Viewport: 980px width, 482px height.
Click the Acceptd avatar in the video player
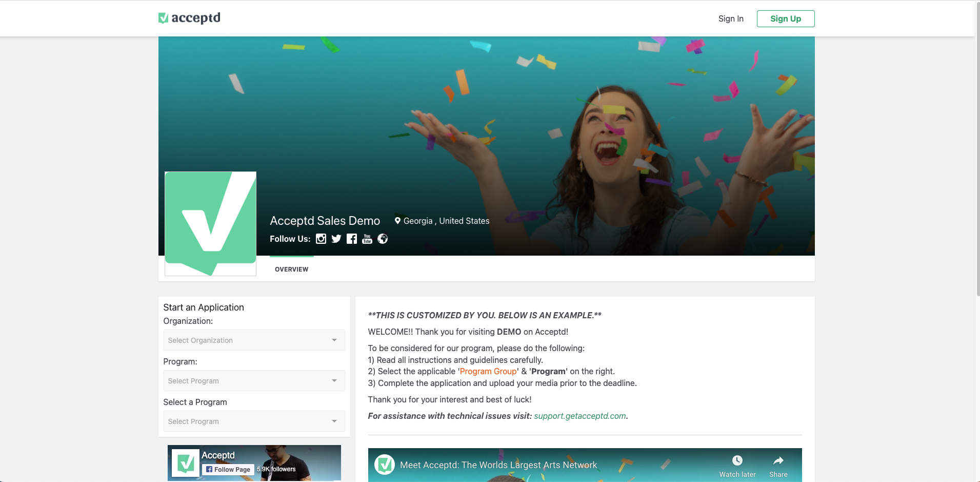pos(384,465)
